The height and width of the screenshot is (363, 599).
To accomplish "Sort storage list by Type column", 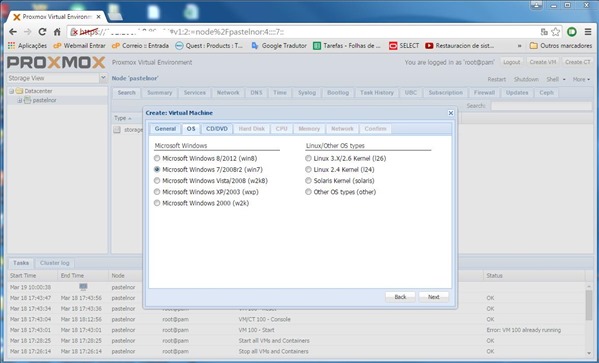I will (127, 118).
